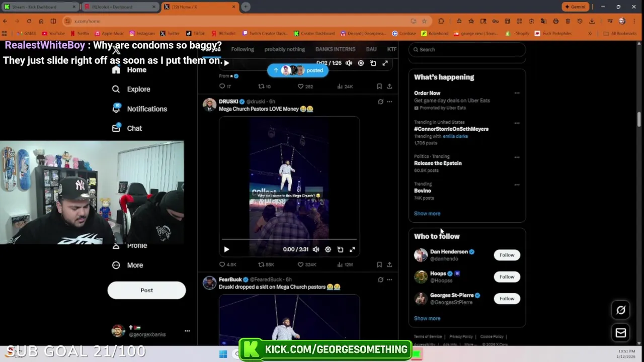The image size is (644, 362).
Task: Bookmark this page with the star icon
Action: coord(424,21)
